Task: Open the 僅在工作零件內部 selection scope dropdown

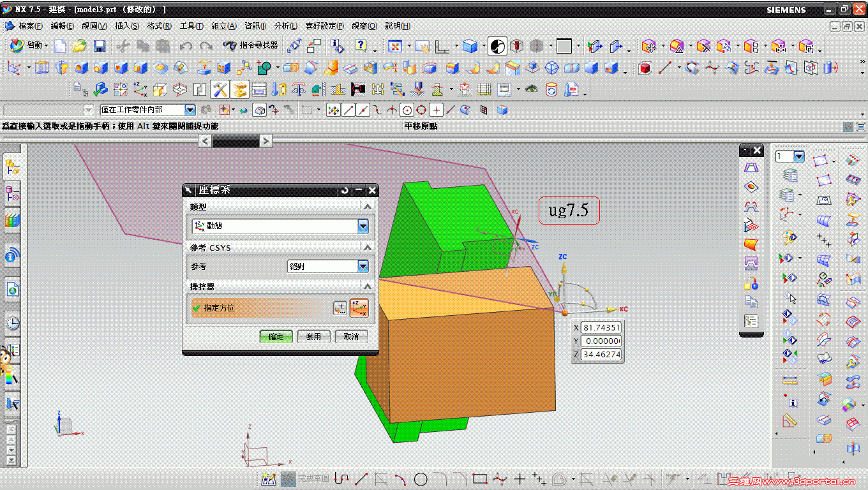Action: click(x=148, y=110)
